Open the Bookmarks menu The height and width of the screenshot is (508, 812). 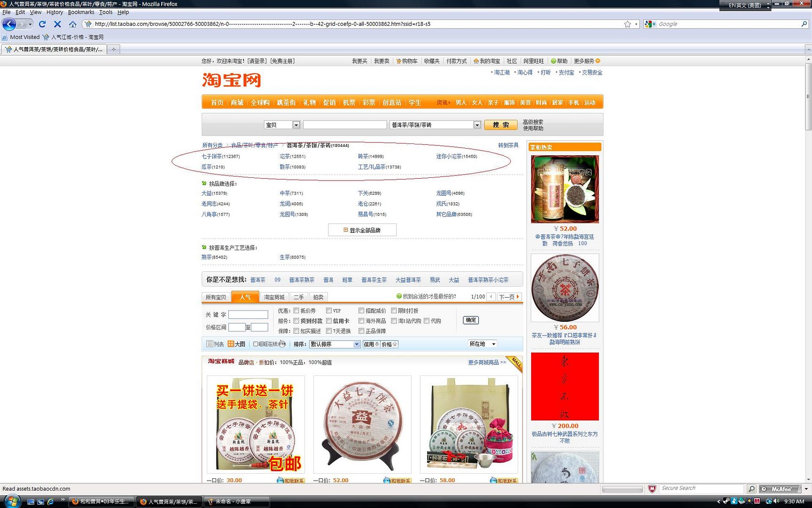tap(81, 12)
